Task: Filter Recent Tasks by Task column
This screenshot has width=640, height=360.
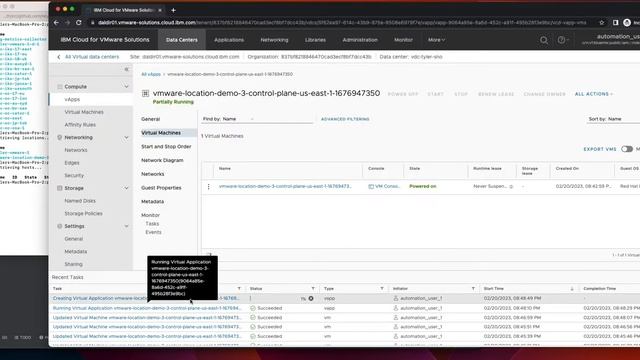Action: [239, 289]
